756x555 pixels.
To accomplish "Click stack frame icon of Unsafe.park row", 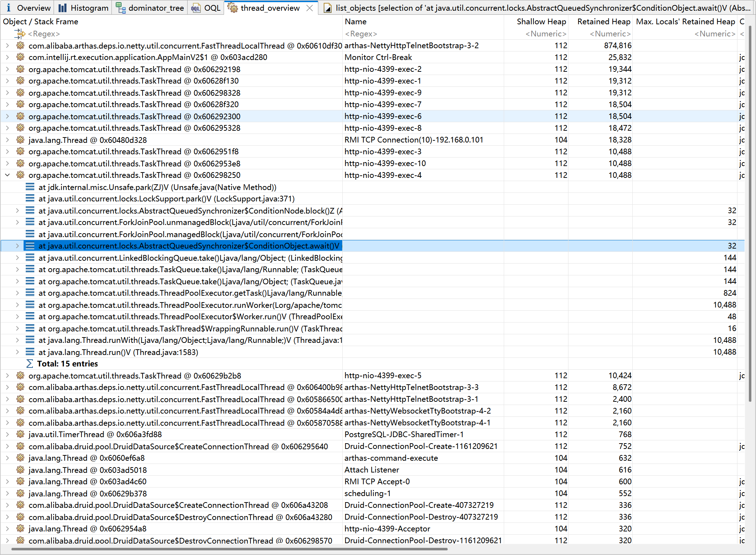I will pos(30,187).
